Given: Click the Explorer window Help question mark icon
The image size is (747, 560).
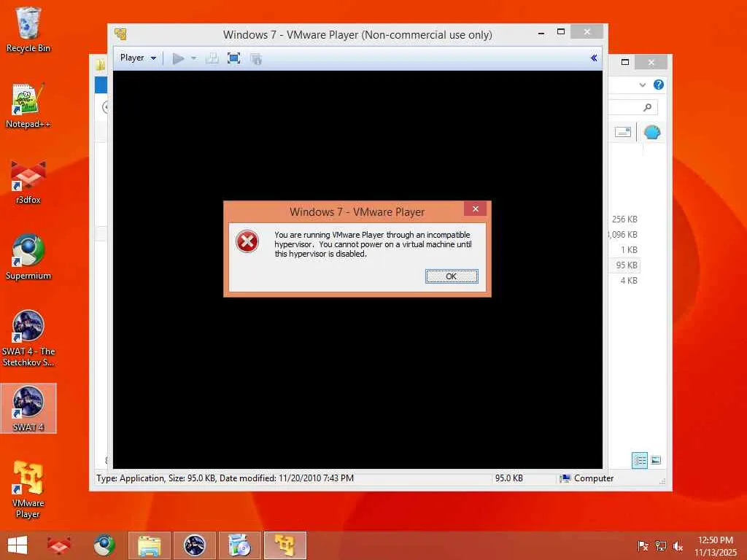Looking at the screenshot, I should [659, 85].
